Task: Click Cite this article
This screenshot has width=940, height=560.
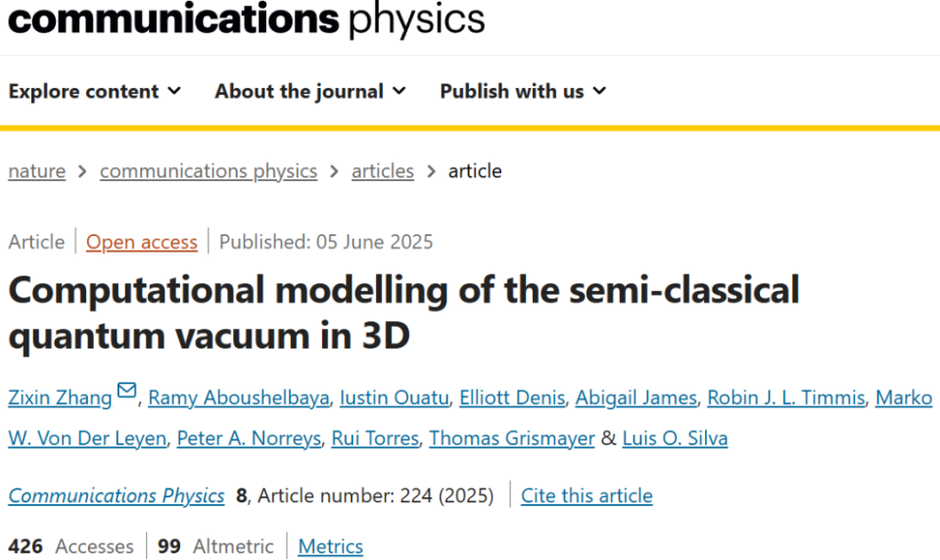Action: tap(587, 495)
